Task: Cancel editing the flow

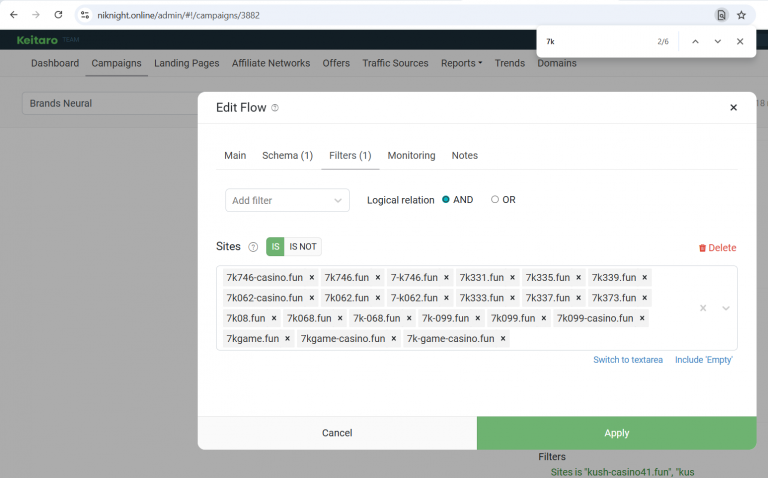Action: coord(337,433)
